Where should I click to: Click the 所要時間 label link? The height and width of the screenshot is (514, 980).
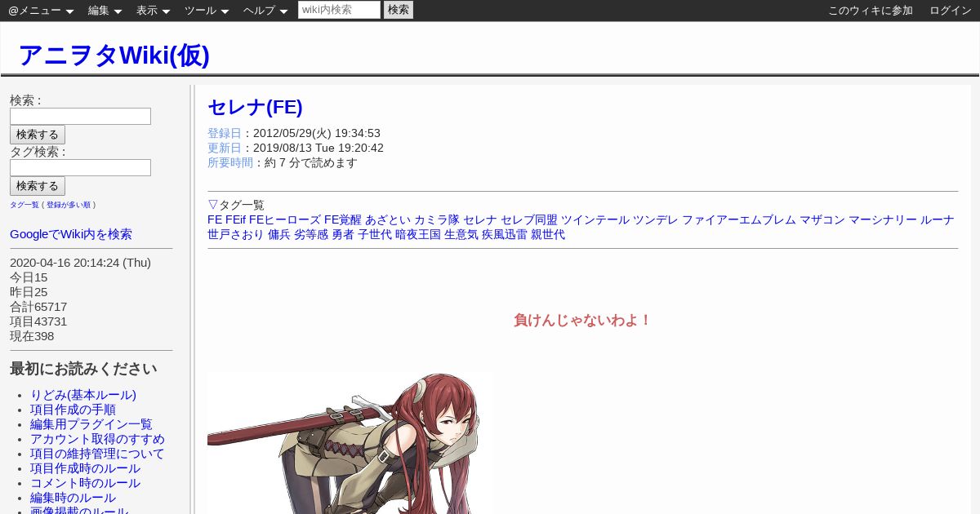(x=230, y=162)
